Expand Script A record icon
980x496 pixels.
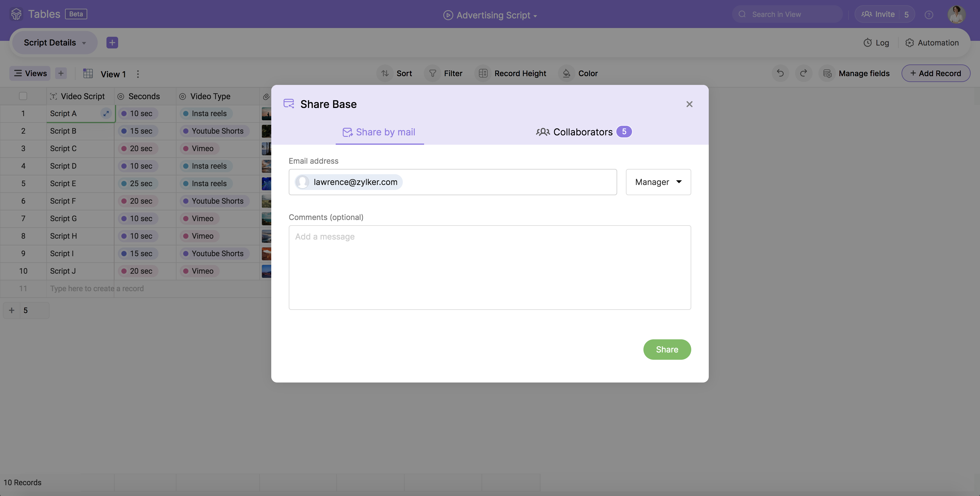pyautogui.click(x=106, y=113)
